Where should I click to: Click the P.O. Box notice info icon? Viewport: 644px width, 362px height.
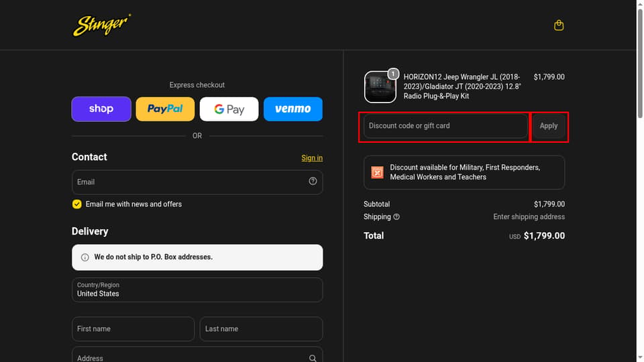pyautogui.click(x=85, y=257)
